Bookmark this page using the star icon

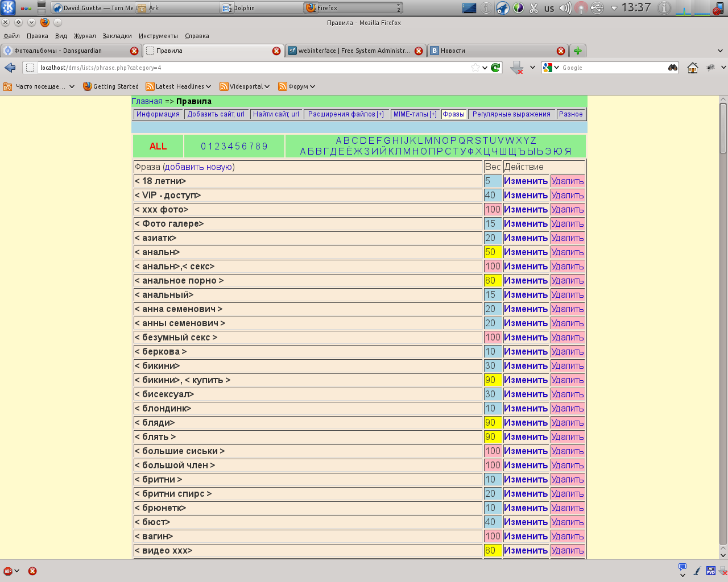coord(477,66)
